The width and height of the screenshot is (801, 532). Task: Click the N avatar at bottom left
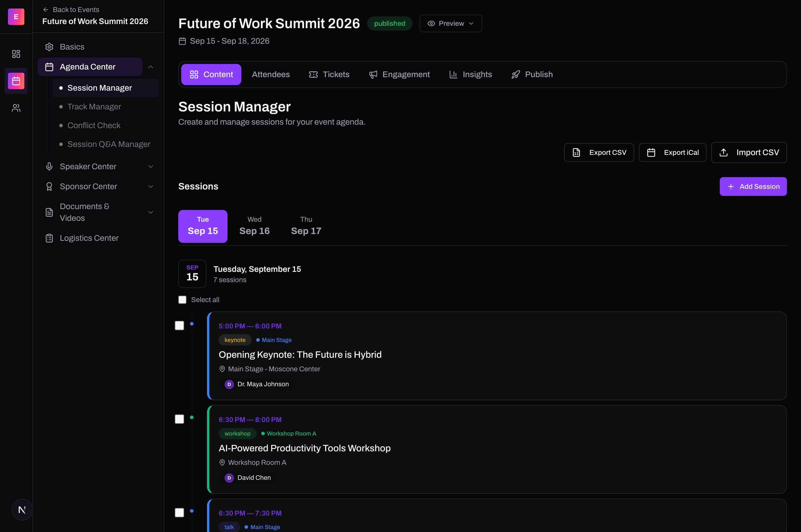[x=22, y=510]
